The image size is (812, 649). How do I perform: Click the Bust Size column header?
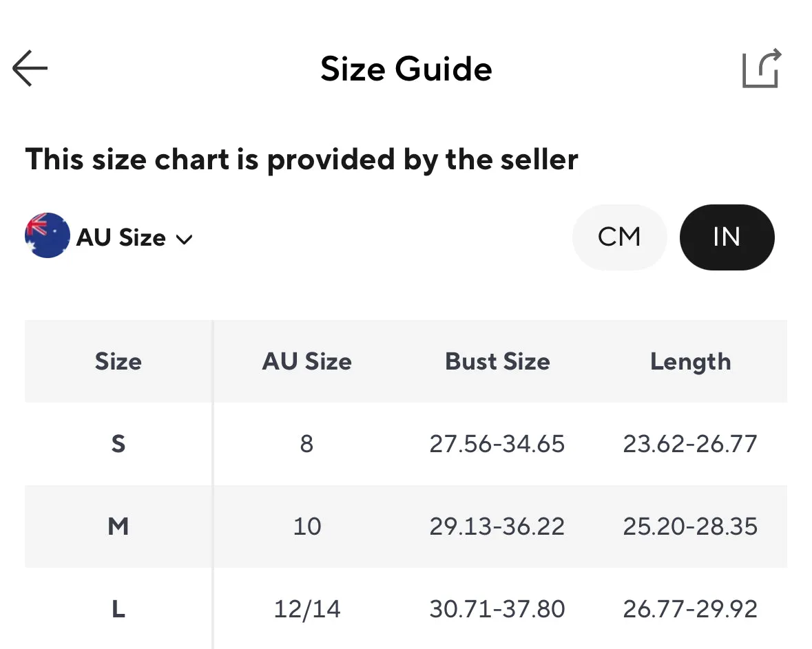pos(498,361)
